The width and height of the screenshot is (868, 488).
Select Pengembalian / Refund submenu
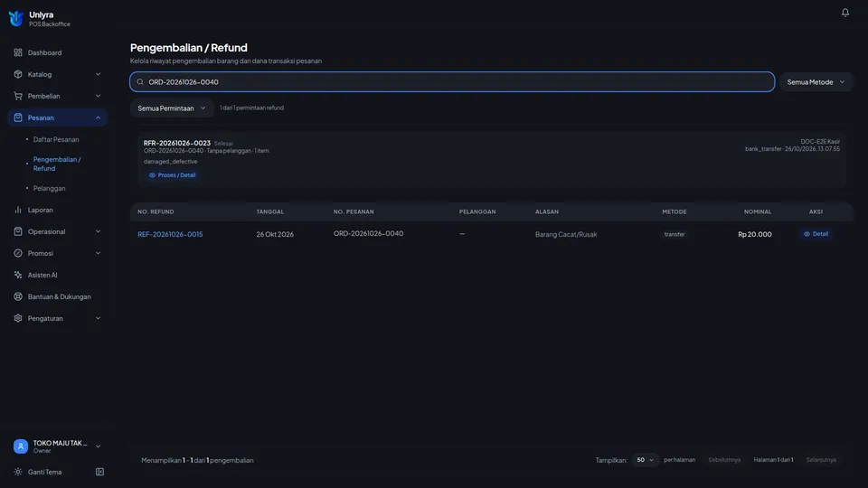56,164
